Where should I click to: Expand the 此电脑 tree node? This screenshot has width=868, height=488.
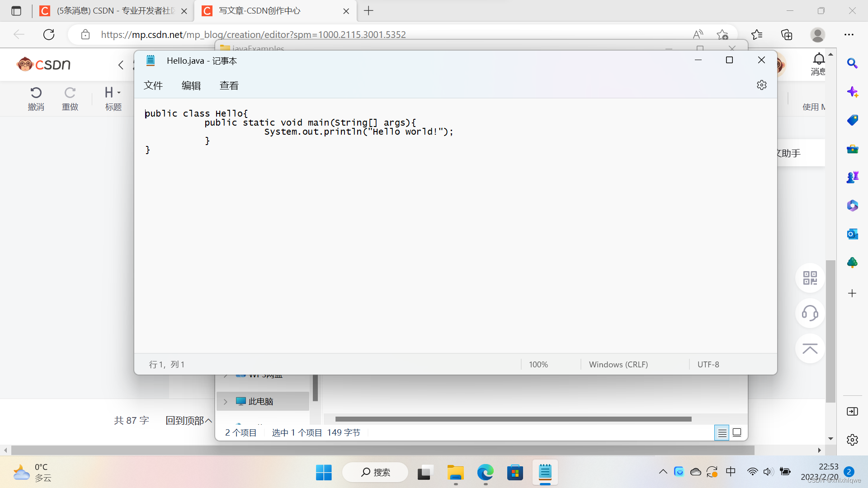pos(225,402)
